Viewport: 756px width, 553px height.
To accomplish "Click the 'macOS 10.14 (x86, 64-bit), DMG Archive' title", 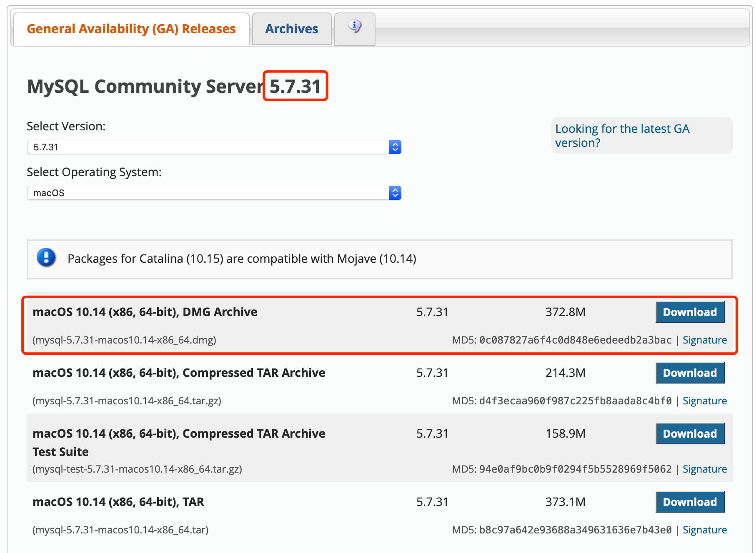I will pyautogui.click(x=145, y=312).
